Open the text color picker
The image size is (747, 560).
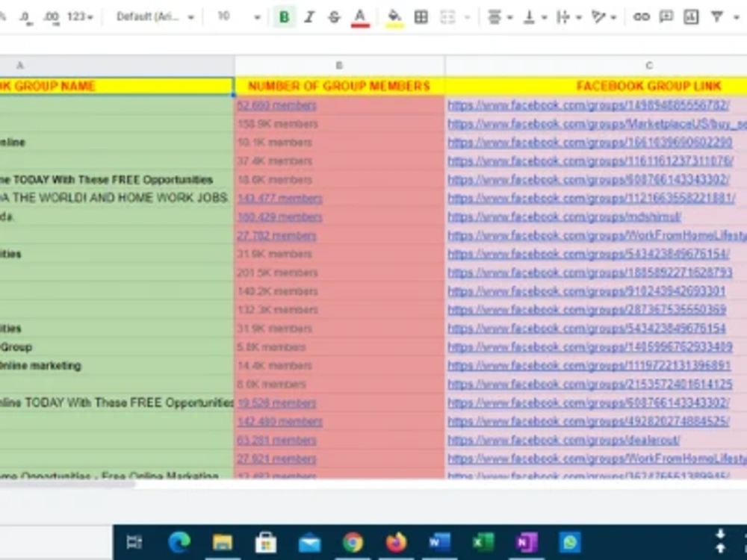click(360, 18)
